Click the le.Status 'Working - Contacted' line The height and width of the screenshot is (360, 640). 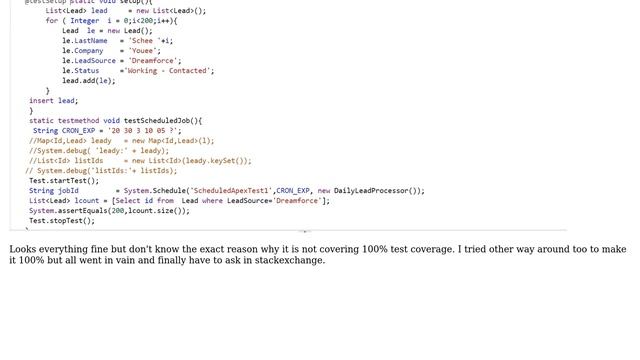click(x=138, y=71)
